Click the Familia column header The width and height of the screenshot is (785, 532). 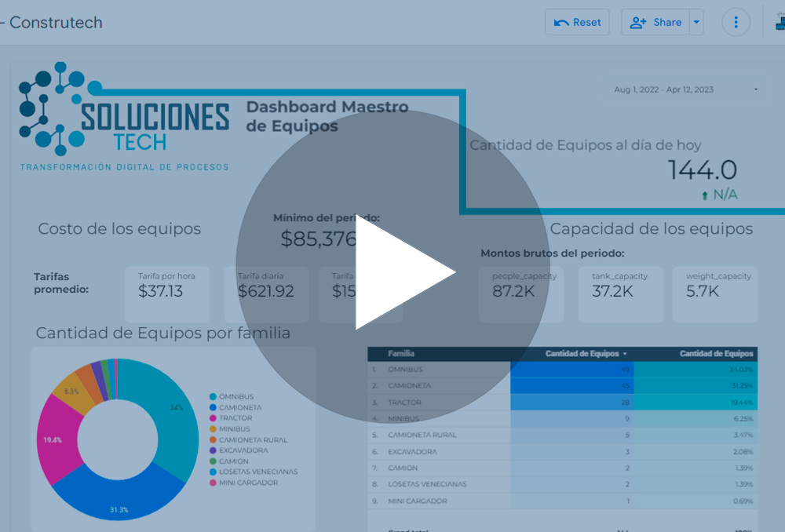(x=401, y=354)
